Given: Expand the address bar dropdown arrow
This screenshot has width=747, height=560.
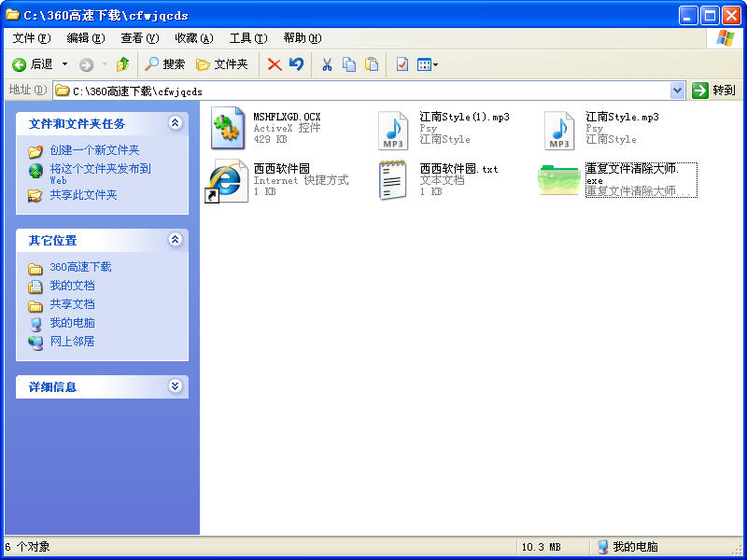Looking at the screenshot, I should click(x=678, y=91).
